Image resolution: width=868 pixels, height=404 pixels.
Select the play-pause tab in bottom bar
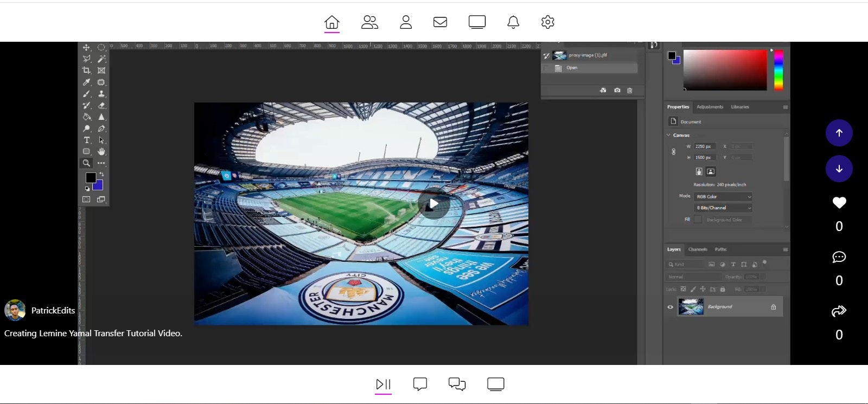point(384,384)
